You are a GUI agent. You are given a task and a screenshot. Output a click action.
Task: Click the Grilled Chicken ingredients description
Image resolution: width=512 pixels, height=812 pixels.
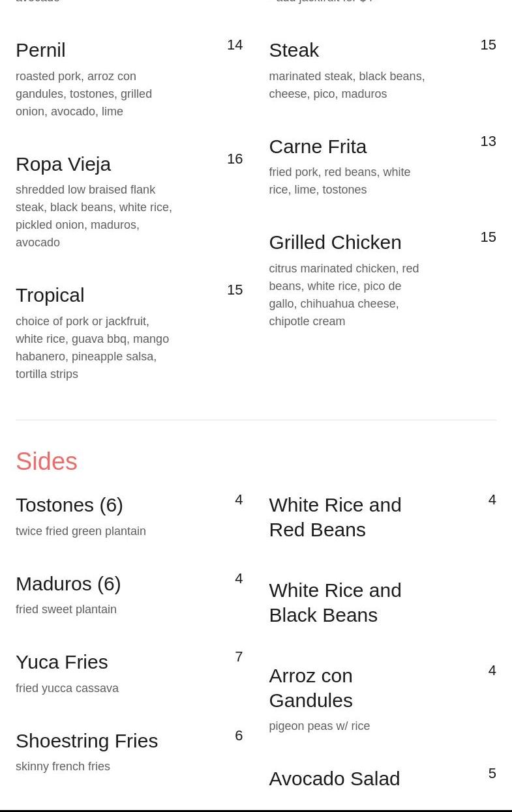coord(344,295)
